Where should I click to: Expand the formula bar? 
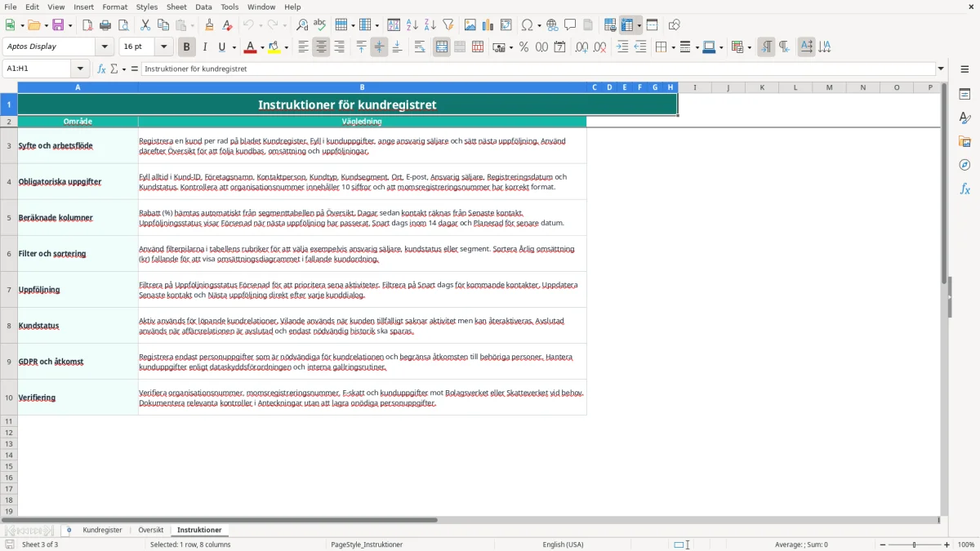pos(941,69)
